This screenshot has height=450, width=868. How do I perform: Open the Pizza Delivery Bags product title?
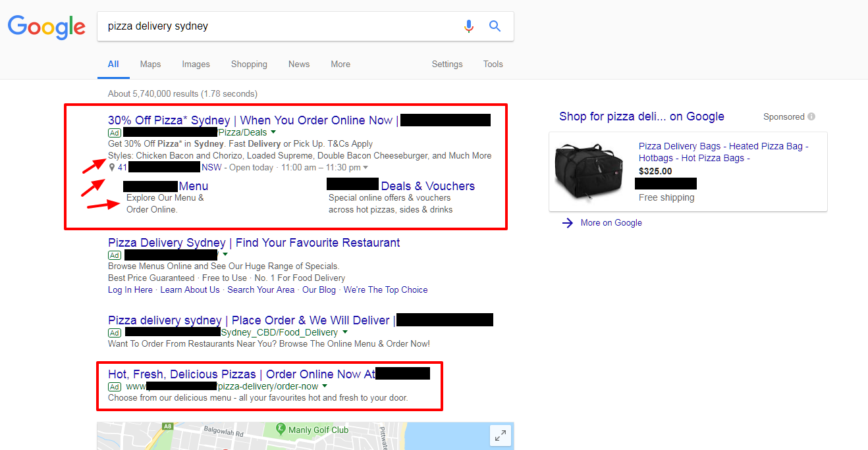click(x=724, y=152)
